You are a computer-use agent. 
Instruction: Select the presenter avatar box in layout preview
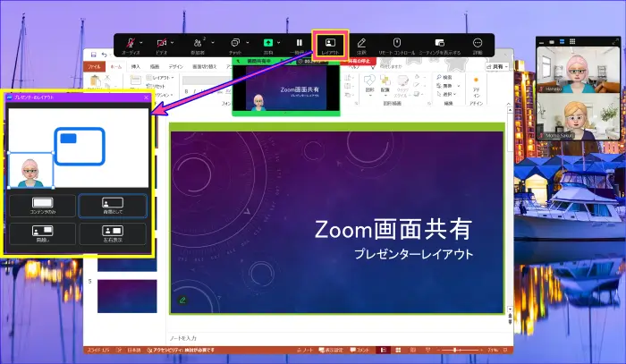coord(30,170)
